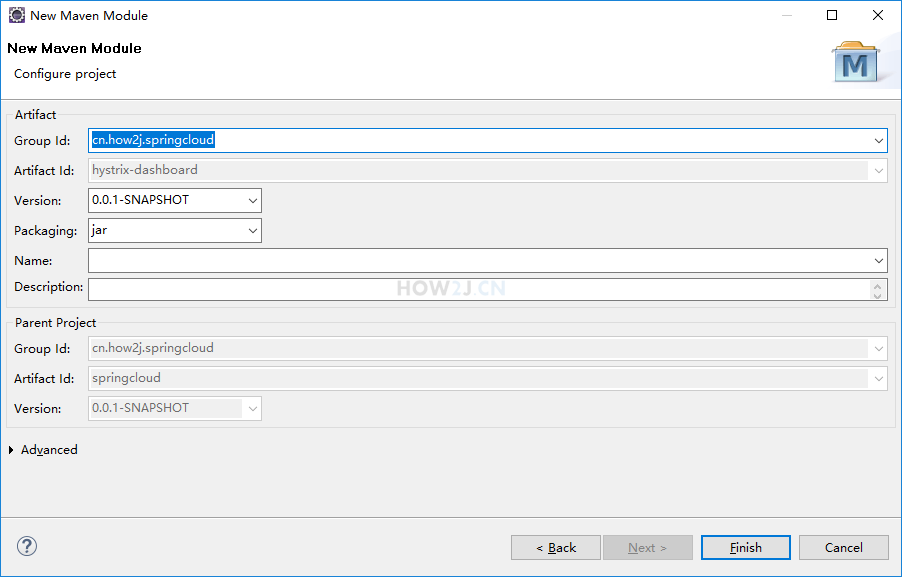Image resolution: width=902 pixels, height=577 pixels.
Task: Open the Packaging dropdown arrow
Action: 253,231
